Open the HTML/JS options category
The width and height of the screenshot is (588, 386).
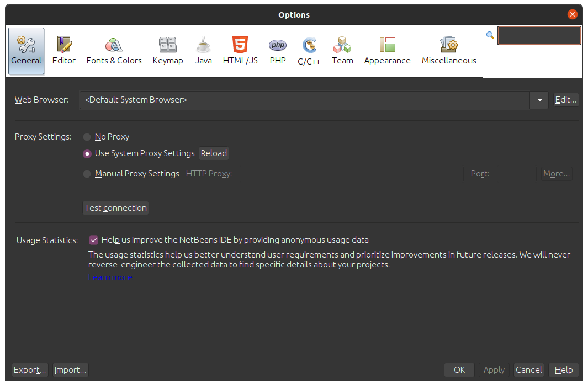click(x=240, y=51)
